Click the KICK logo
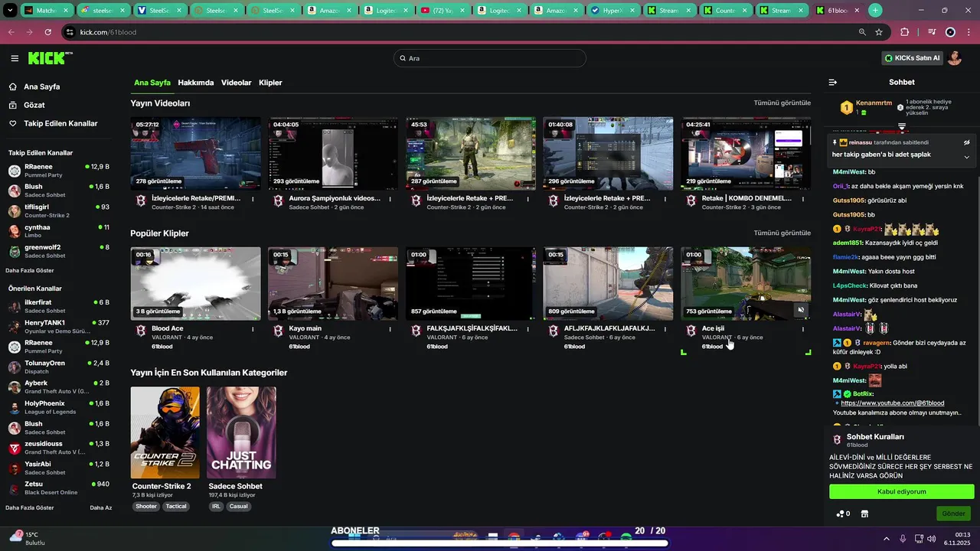The height and width of the screenshot is (551, 980). coord(50,58)
